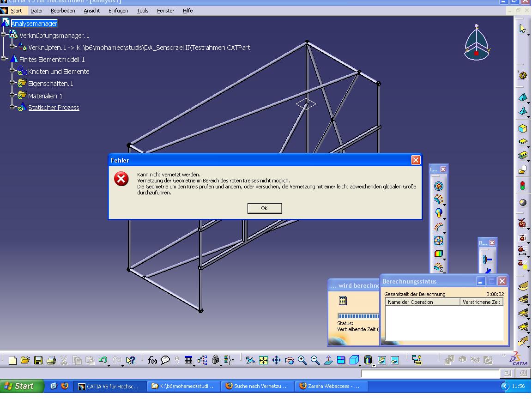The height and width of the screenshot is (399, 532).
Task: Create multi-view with the four-pane icon
Action: pyautogui.click(x=341, y=360)
